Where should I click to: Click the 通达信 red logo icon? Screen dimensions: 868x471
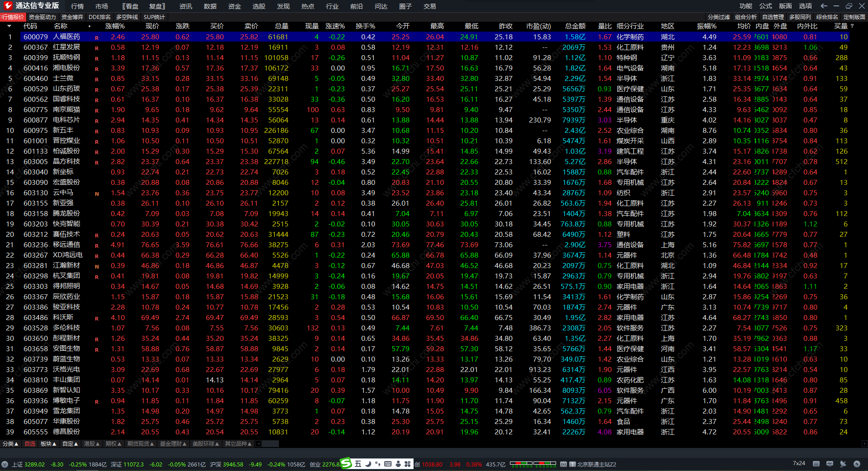pyautogui.click(x=8, y=6)
